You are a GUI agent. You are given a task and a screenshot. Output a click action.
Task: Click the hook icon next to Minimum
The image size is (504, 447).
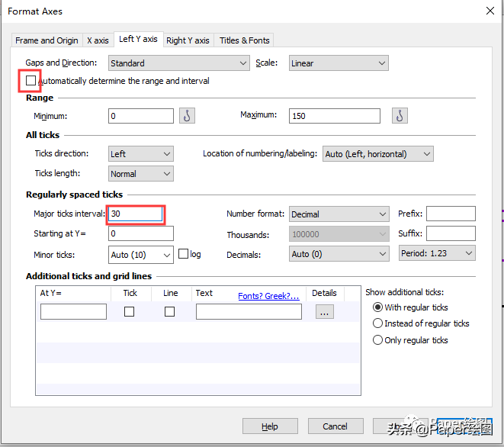pos(187,116)
